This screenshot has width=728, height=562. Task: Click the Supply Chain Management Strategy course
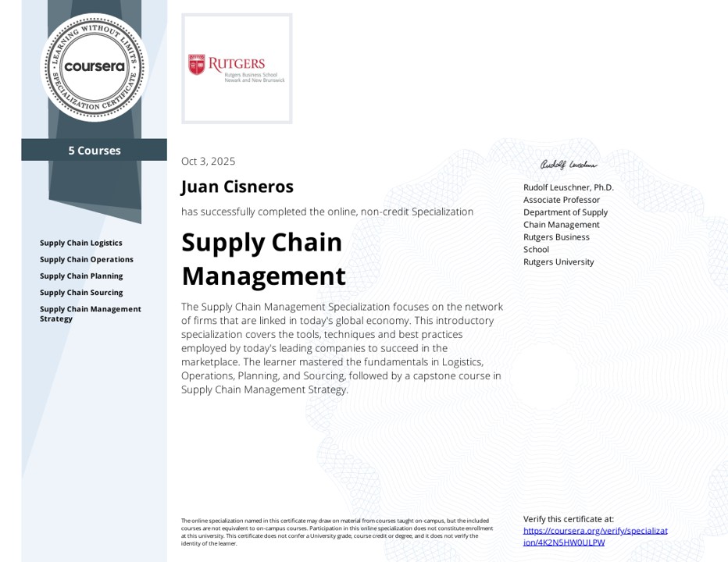[x=91, y=314]
